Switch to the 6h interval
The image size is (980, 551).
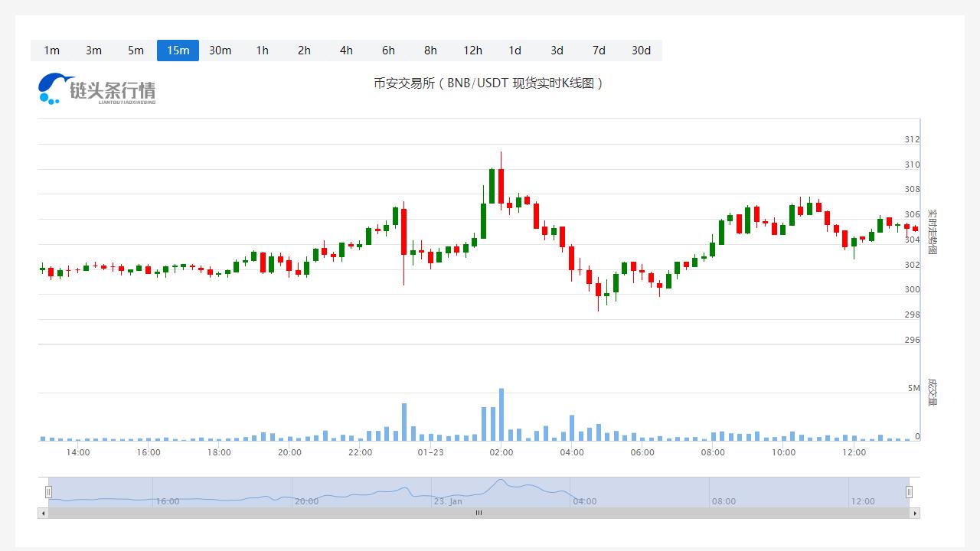[x=388, y=51]
